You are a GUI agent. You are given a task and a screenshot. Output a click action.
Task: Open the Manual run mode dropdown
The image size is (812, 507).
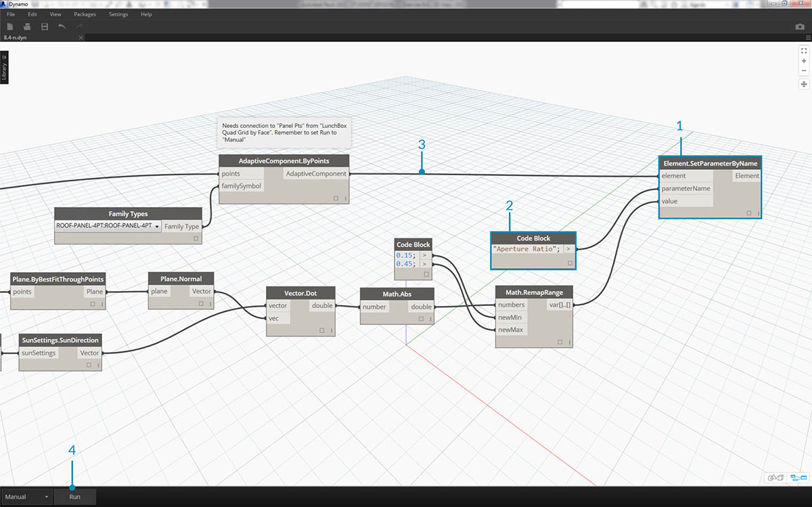coord(27,497)
